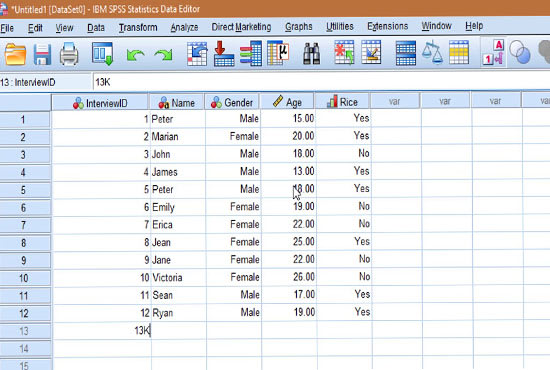Use variable sets circles icon
The height and width of the screenshot is (370, 550).
point(519,52)
